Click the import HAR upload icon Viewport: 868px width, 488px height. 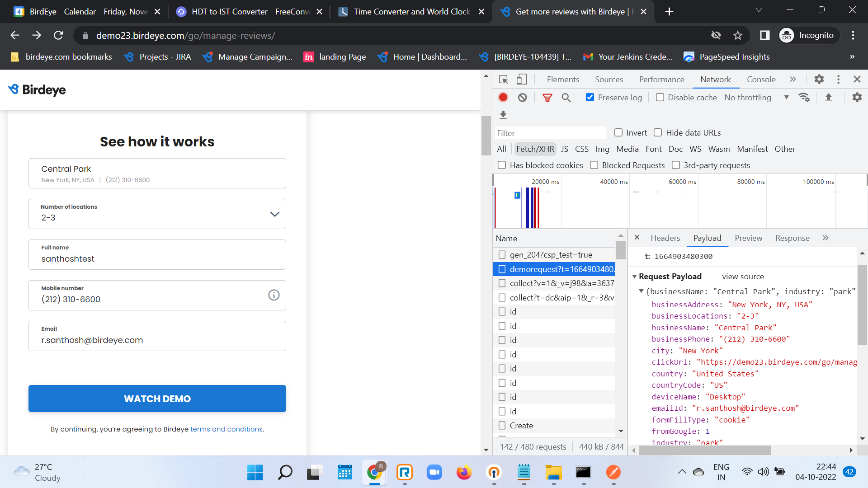[x=828, y=98]
